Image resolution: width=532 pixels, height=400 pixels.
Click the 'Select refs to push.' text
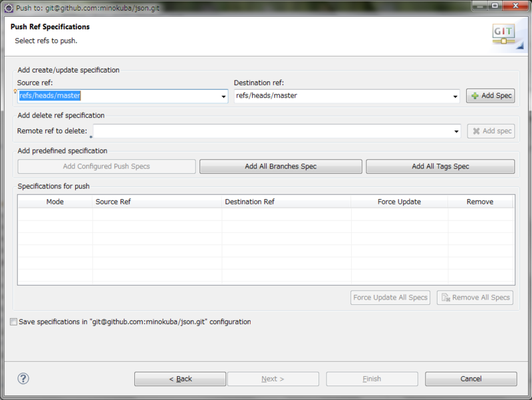point(46,41)
